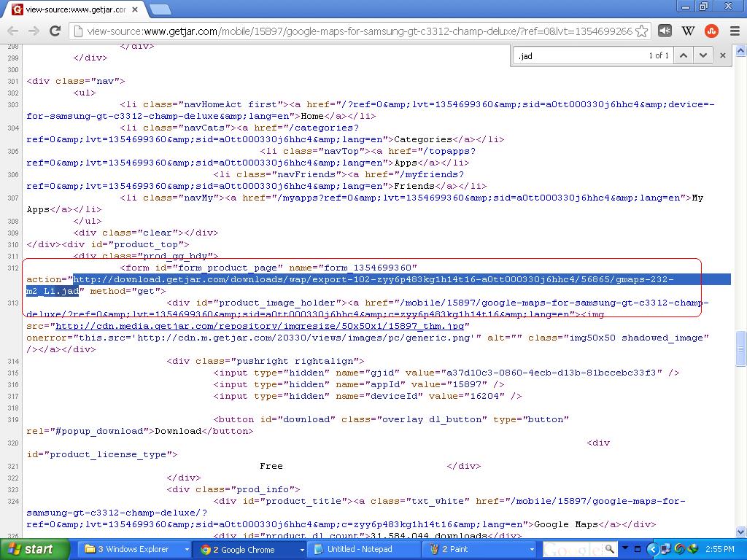The width and height of the screenshot is (747, 560).
Task: Open the deskbar options dropdown arrow
Action: coord(625,548)
